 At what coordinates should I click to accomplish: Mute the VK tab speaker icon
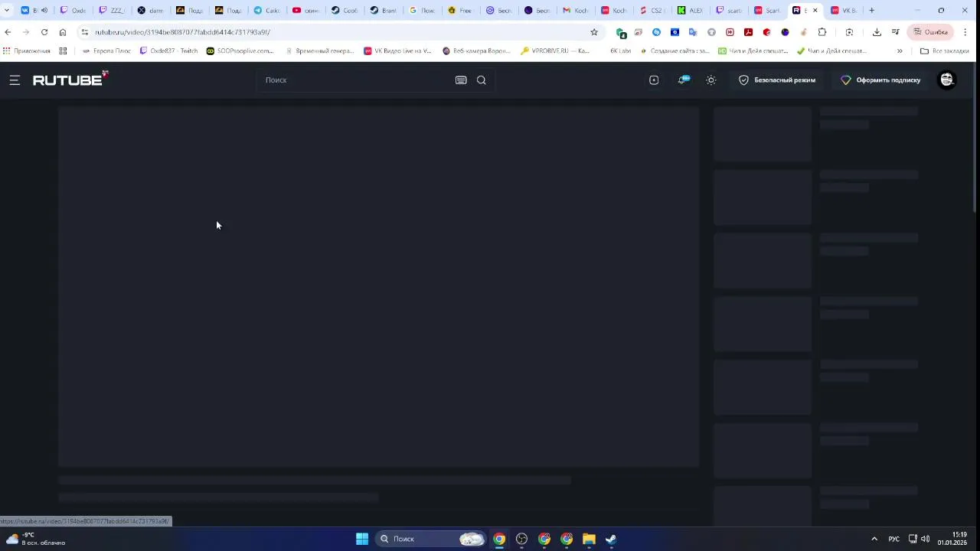click(44, 10)
